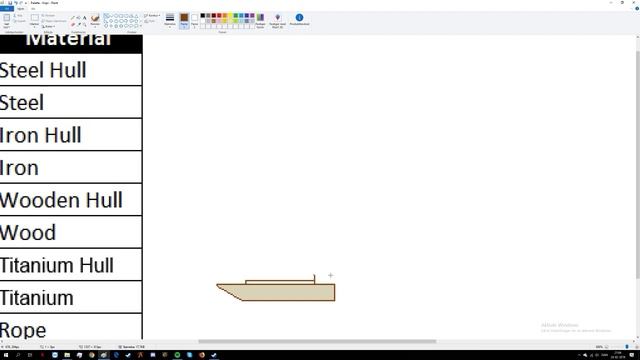Open the Brushes tool button

(95, 20)
